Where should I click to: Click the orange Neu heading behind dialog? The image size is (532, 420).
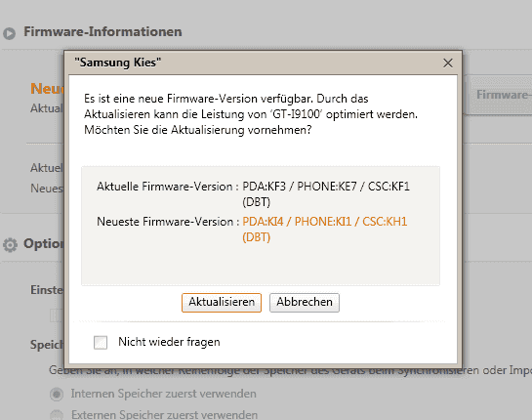(x=47, y=89)
